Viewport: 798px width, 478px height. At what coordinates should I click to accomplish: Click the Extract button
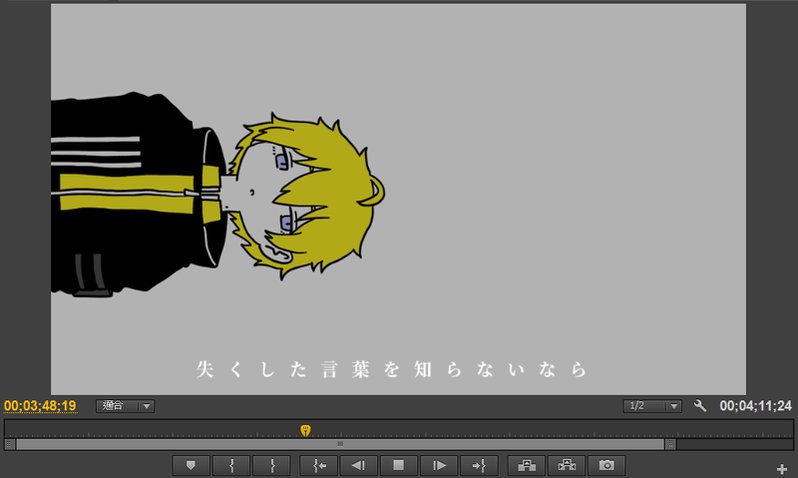566,465
